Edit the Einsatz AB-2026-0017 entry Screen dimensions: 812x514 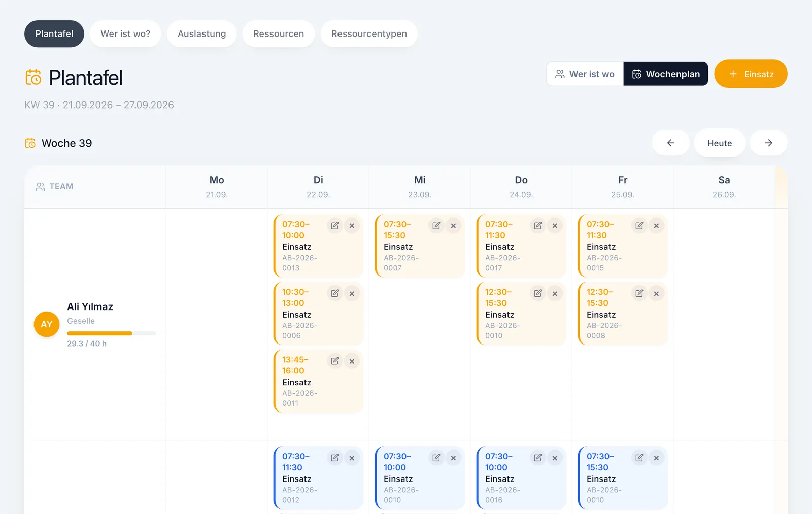pos(538,226)
